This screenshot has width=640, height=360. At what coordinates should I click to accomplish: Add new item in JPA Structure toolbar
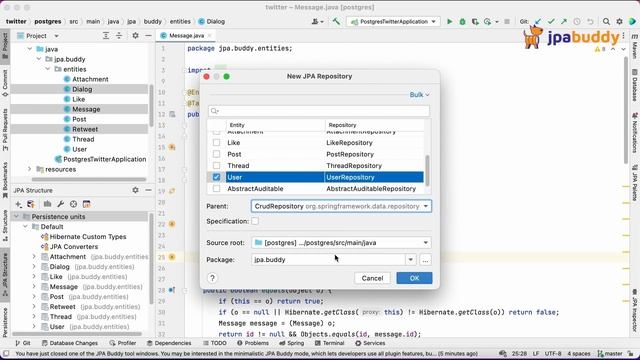[18, 204]
